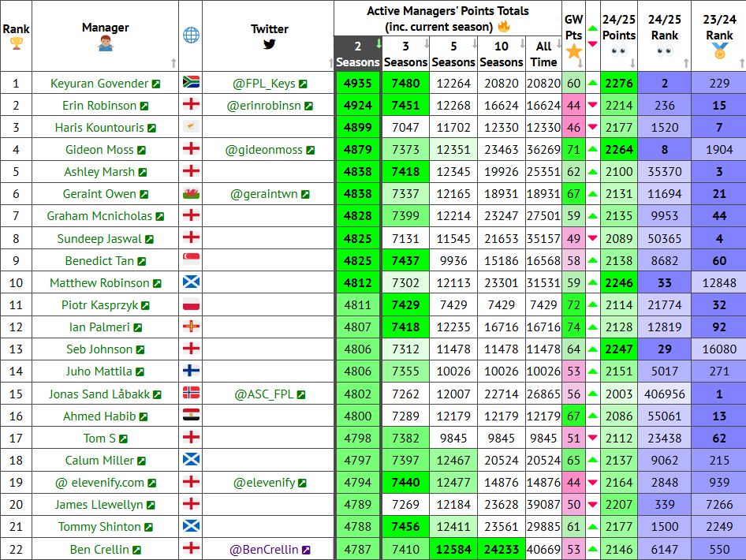Open Sundeep Jaswal manager link
746x560 pixels.
pos(105,239)
